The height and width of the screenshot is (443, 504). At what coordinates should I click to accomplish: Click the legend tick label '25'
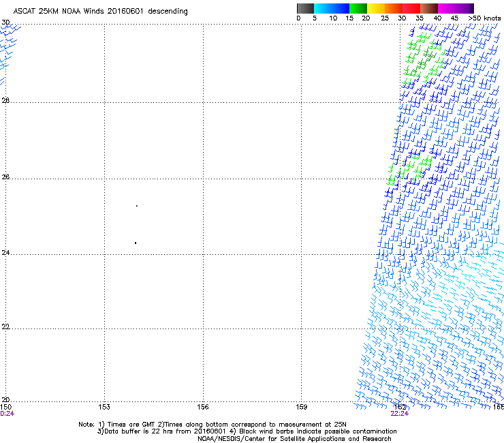pyautogui.click(x=385, y=18)
